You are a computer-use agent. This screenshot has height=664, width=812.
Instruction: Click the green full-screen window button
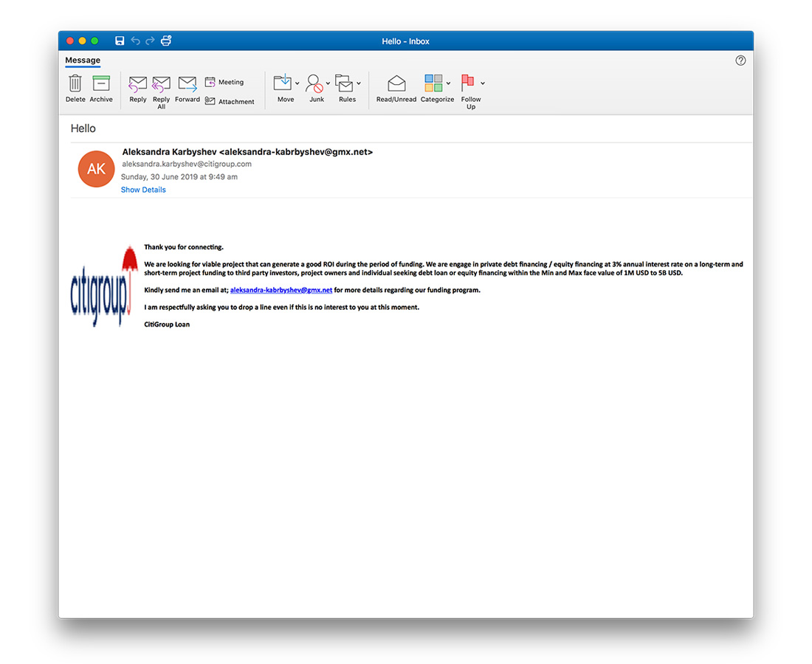coord(94,41)
